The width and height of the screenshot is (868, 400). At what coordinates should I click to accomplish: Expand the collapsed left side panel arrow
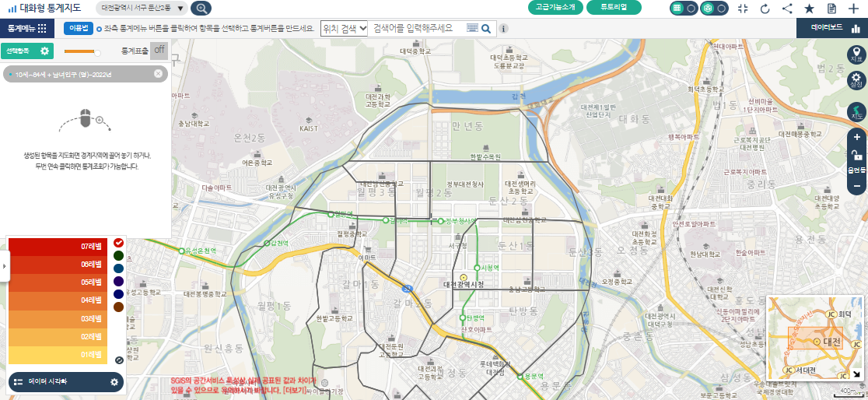4,266
